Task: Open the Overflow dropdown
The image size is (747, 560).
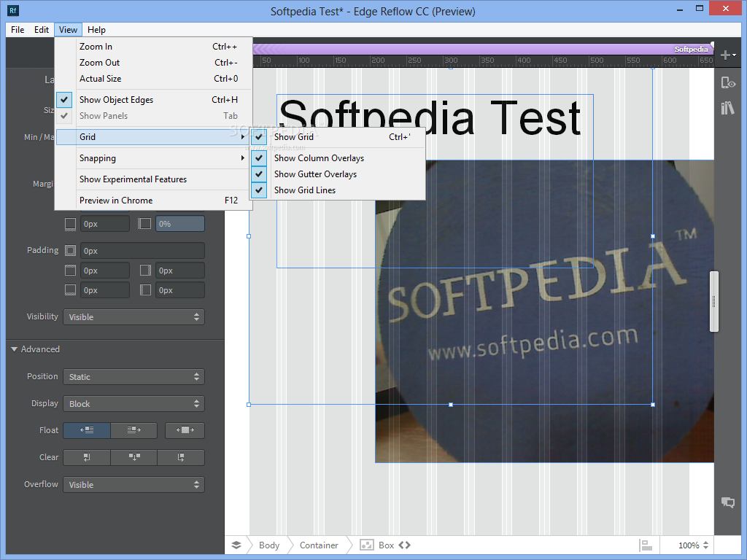Action: [134, 485]
